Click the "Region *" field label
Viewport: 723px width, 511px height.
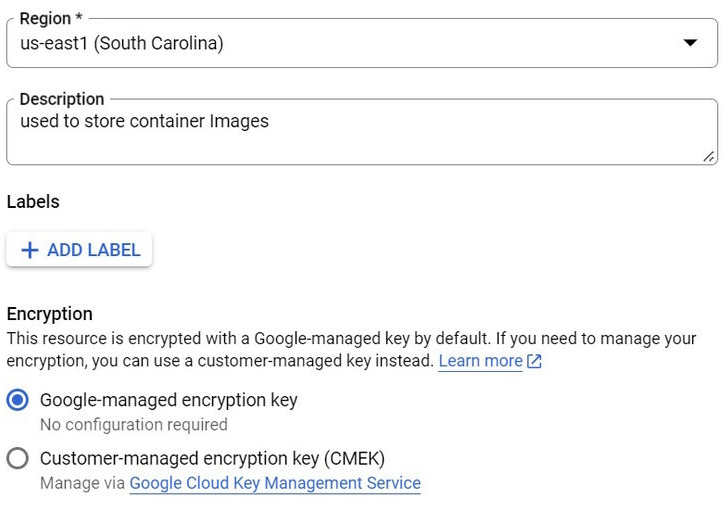point(51,19)
